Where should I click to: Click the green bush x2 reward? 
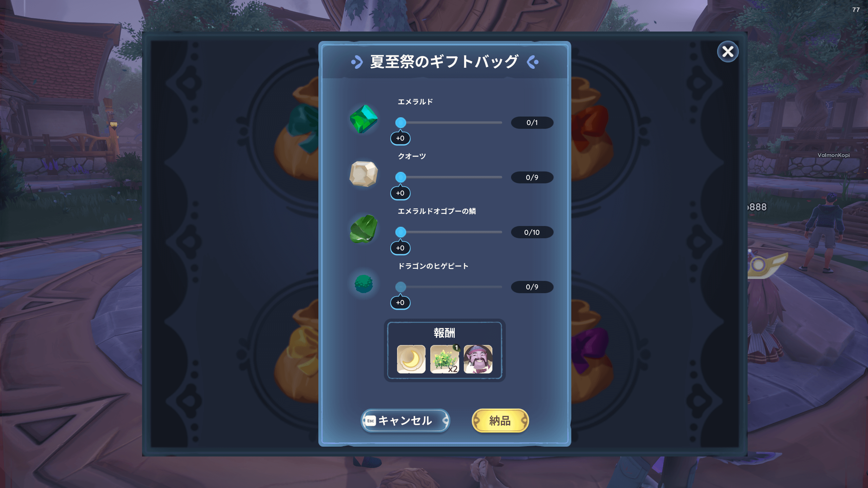[x=445, y=359]
